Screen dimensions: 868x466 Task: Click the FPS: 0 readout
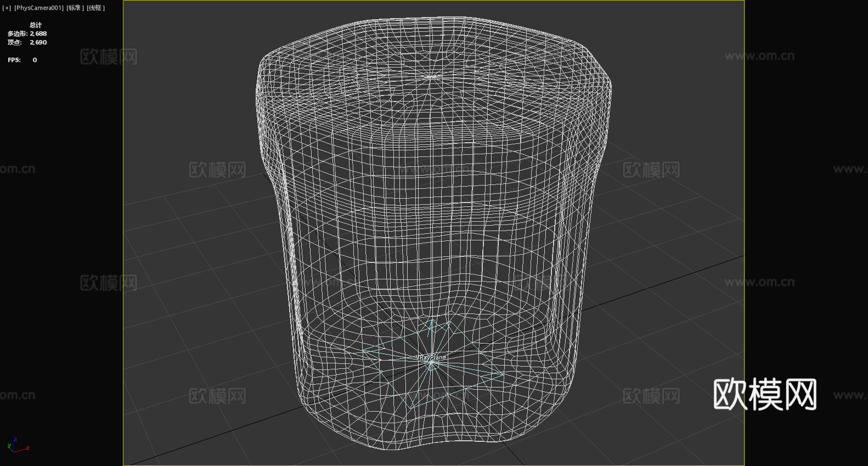click(x=22, y=60)
